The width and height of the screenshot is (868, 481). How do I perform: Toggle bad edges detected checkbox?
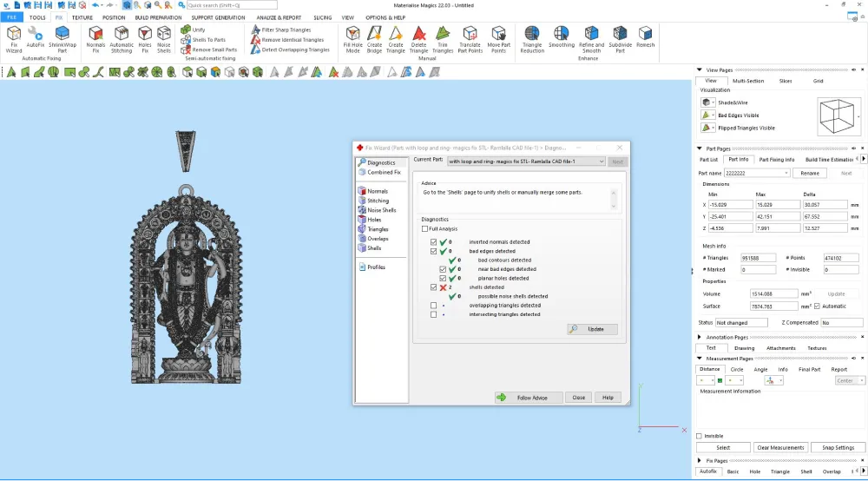(433, 251)
